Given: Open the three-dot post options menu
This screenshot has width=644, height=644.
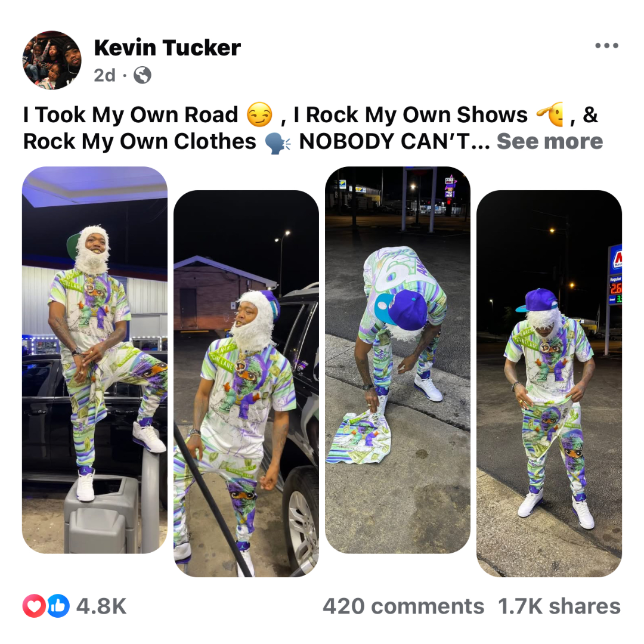Looking at the screenshot, I should coord(606,45).
